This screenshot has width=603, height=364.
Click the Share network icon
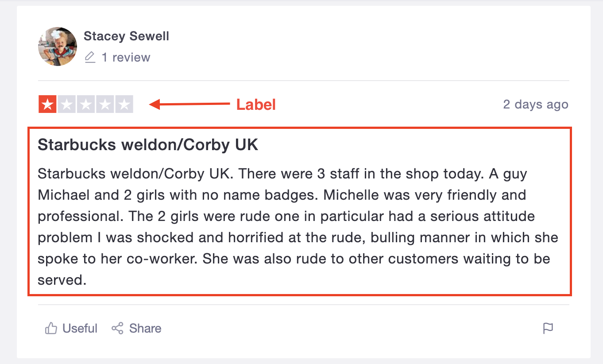(117, 328)
